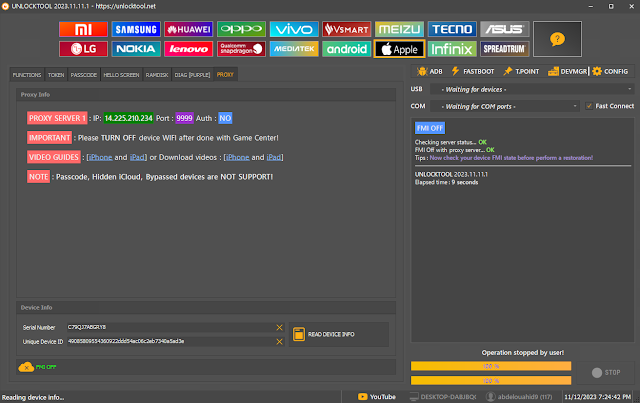
Task: Select the Meizu brand icon
Action: point(399,29)
